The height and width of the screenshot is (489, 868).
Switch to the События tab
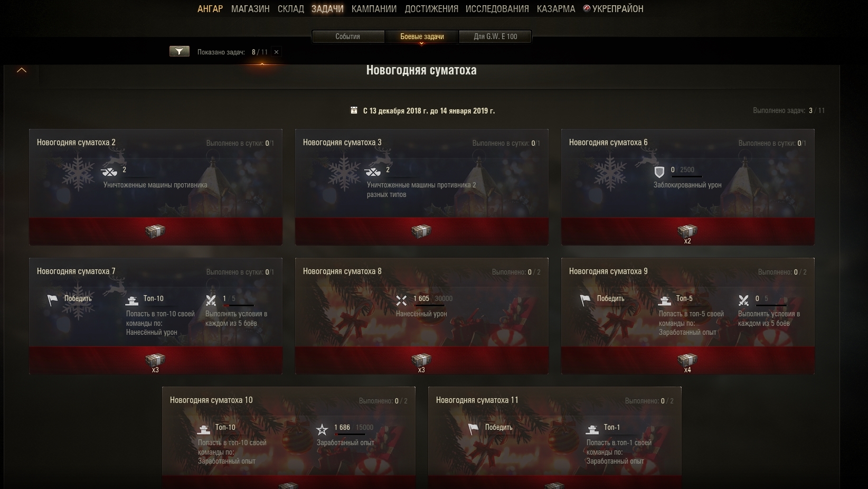[x=348, y=36]
